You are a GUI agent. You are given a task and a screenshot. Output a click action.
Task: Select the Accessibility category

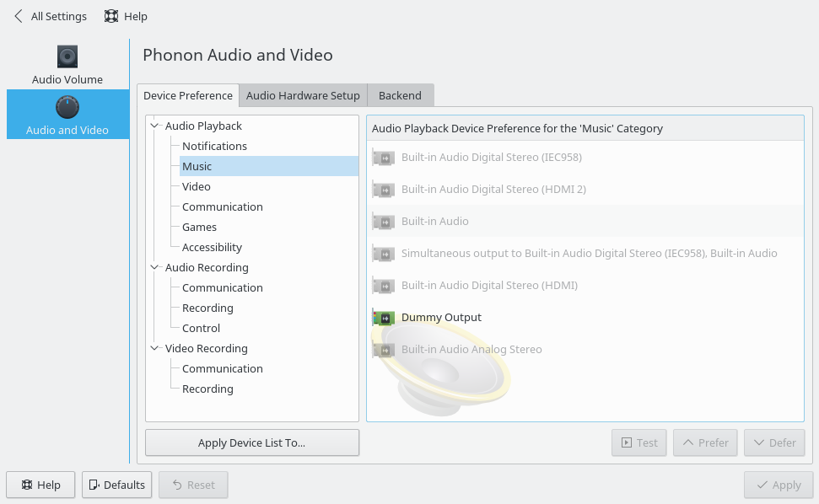coord(212,247)
